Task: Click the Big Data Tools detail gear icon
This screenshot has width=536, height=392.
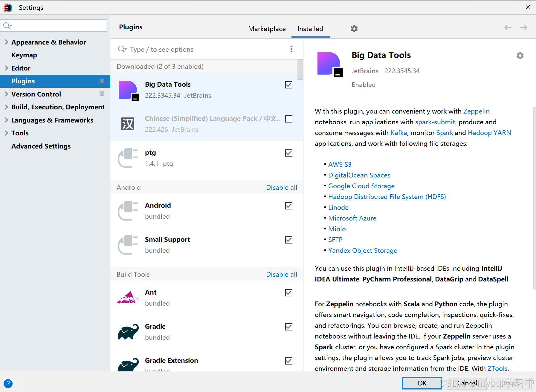Action: click(520, 56)
